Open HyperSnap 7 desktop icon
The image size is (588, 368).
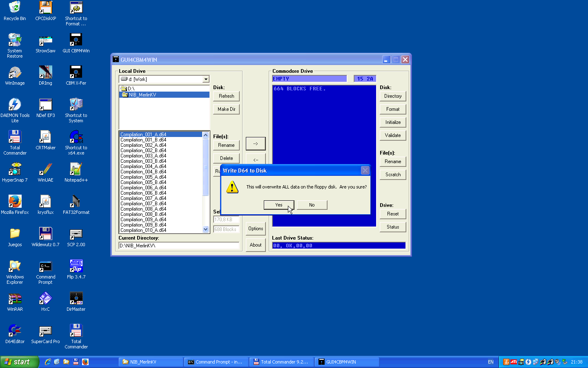pos(15,173)
